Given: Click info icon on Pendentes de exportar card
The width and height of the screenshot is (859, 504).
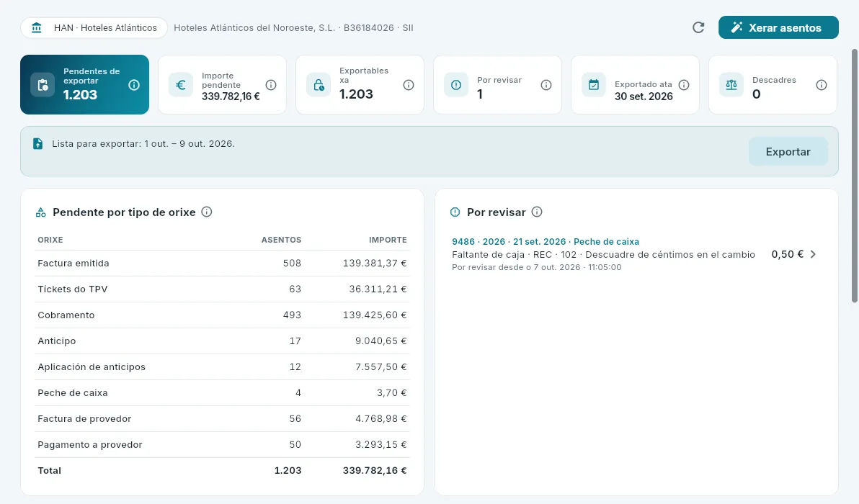Looking at the screenshot, I should click(133, 85).
